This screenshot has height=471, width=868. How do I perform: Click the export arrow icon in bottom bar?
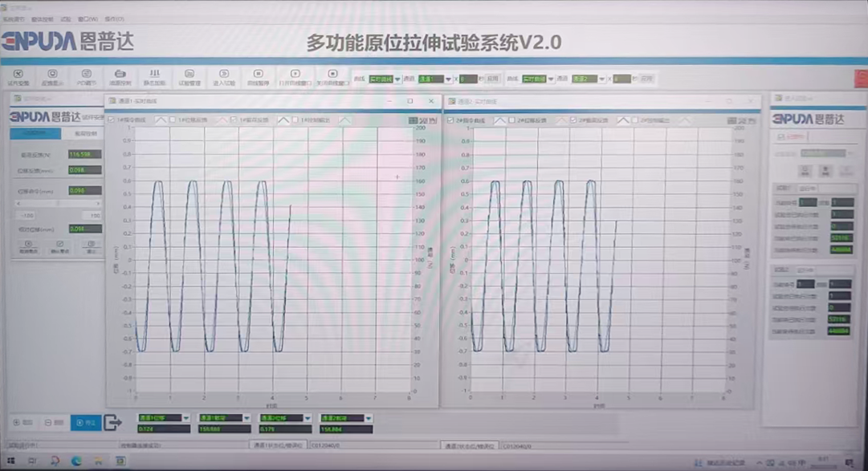click(x=113, y=422)
